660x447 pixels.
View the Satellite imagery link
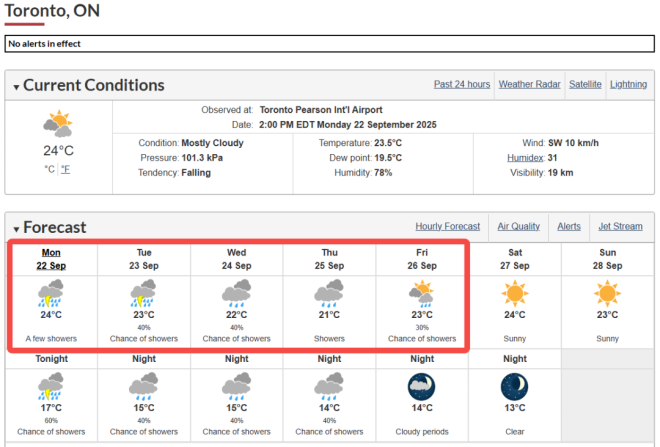coord(585,84)
